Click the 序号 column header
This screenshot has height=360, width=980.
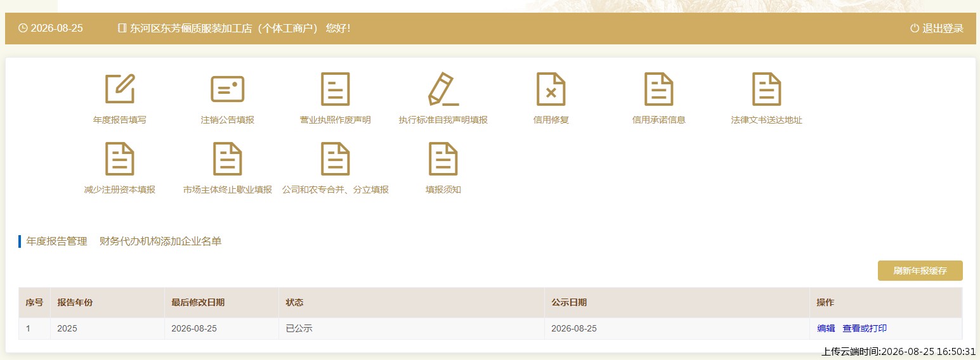34,302
